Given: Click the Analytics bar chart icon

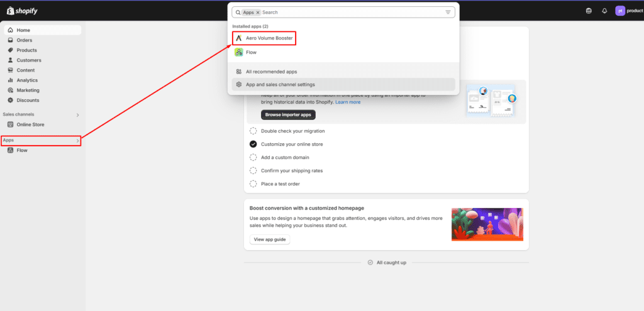Looking at the screenshot, I should point(10,80).
